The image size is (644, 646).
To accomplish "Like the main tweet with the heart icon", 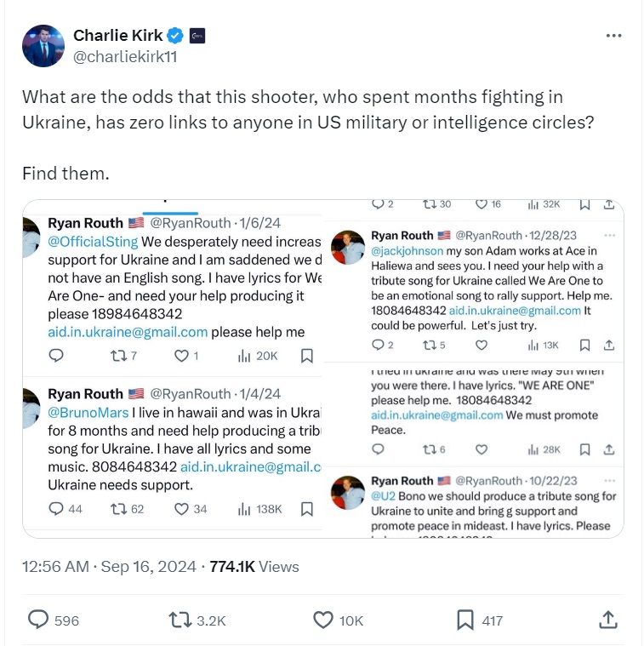I will pos(323,620).
